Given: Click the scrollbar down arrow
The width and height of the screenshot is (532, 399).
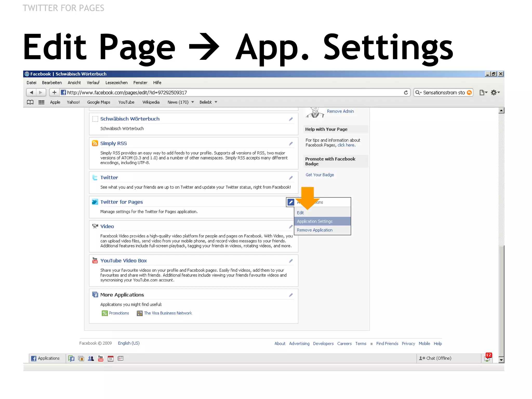Looking at the screenshot, I should click(x=501, y=360).
